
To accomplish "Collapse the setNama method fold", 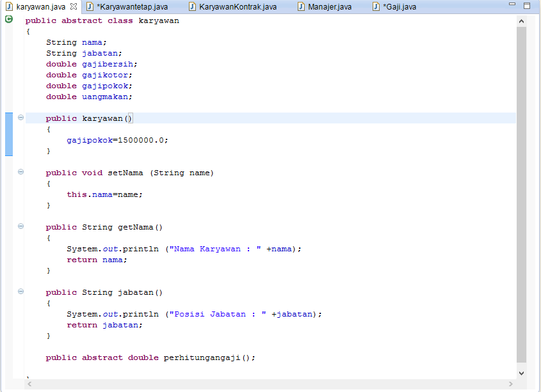I will coord(20,172).
